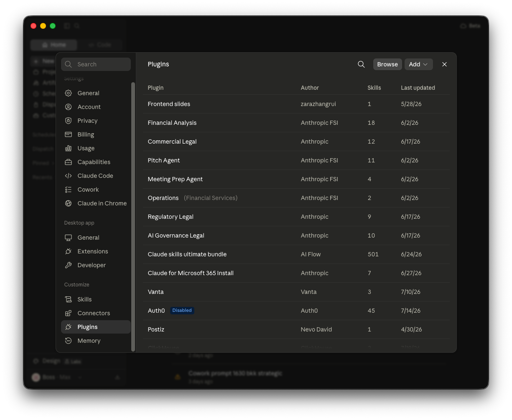Sort by the Last updated column header
Screen dimensions: 512x420
pos(418,88)
